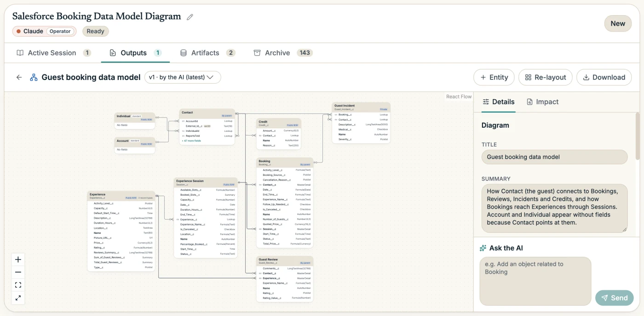
Task: Click the database icon on Artifacts tab
Action: pos(184,53)
